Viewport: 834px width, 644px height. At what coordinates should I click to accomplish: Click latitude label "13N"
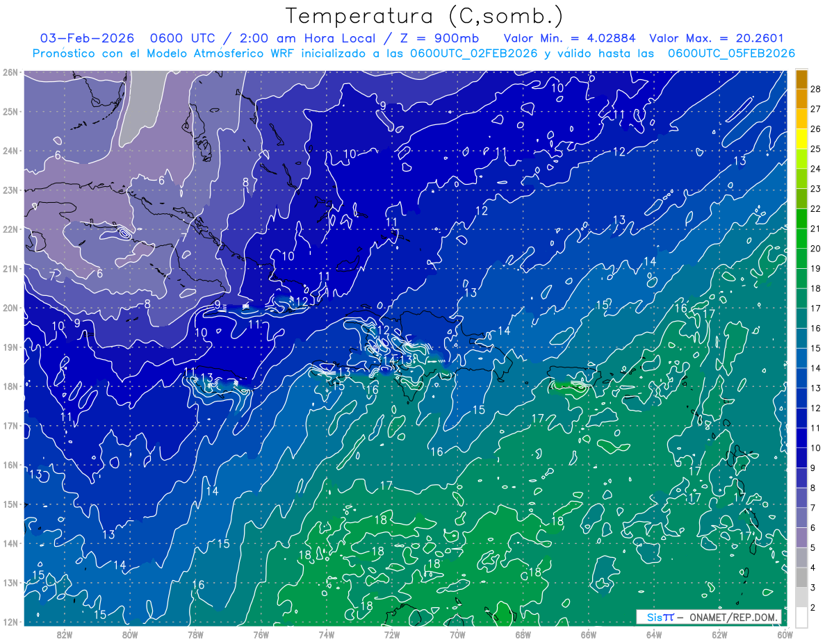click(x=11, y=582)
